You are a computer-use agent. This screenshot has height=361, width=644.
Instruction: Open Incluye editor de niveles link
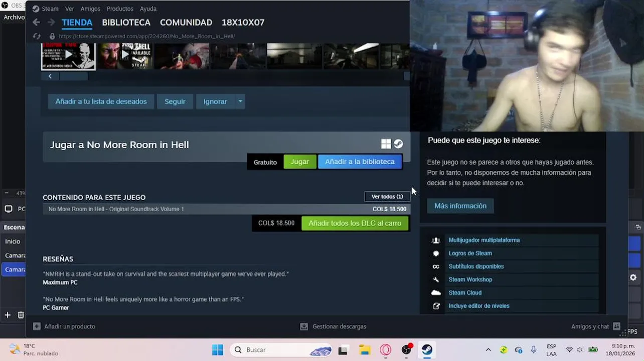point(479,306)
